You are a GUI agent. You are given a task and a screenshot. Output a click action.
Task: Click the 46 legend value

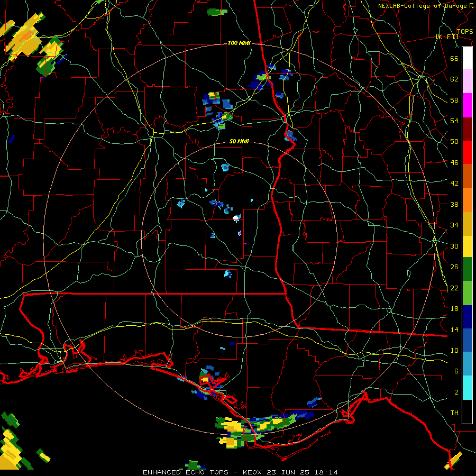click(454, 163)
